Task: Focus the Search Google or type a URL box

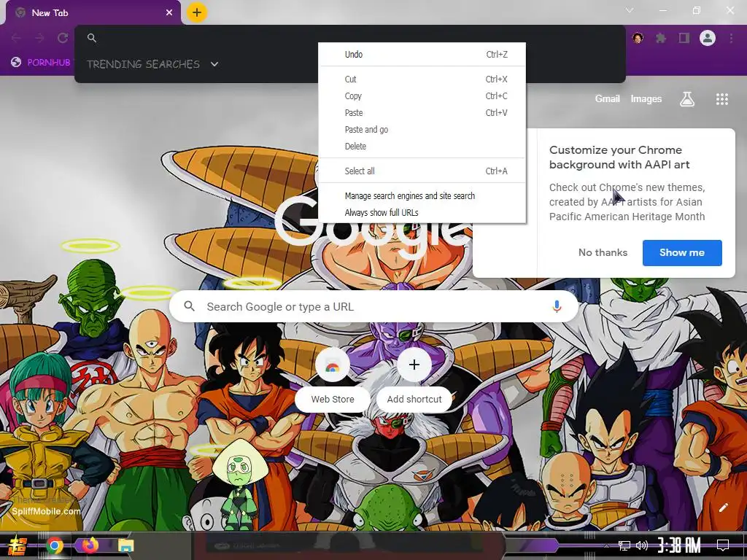Action: pos(374,307)
